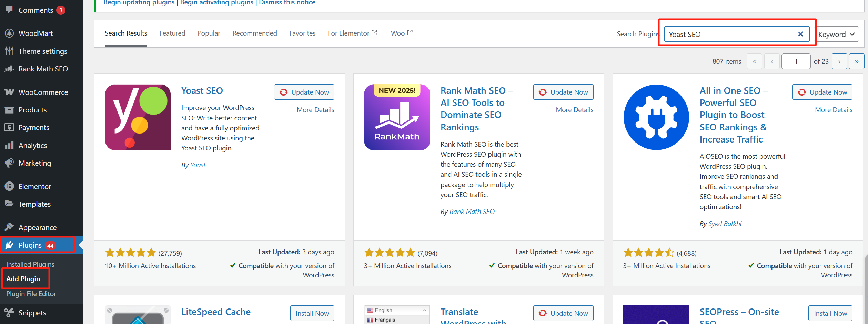Open the Elementor sidebar icon
Image resolution: width=868 pixels, height=324 pixels.
tap(9, 186)
